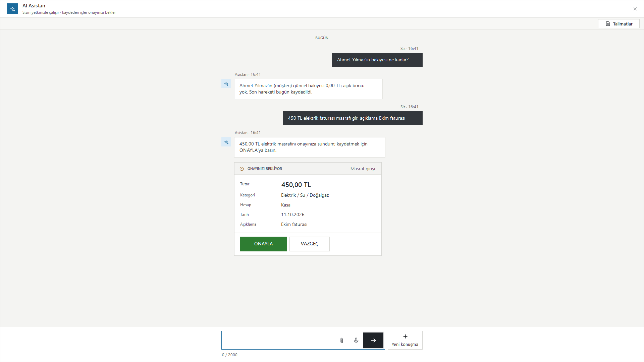Click the category value Elektrik / Su / Doğalgaz
The width and height of the screenshot is (644, 362).
305,195
